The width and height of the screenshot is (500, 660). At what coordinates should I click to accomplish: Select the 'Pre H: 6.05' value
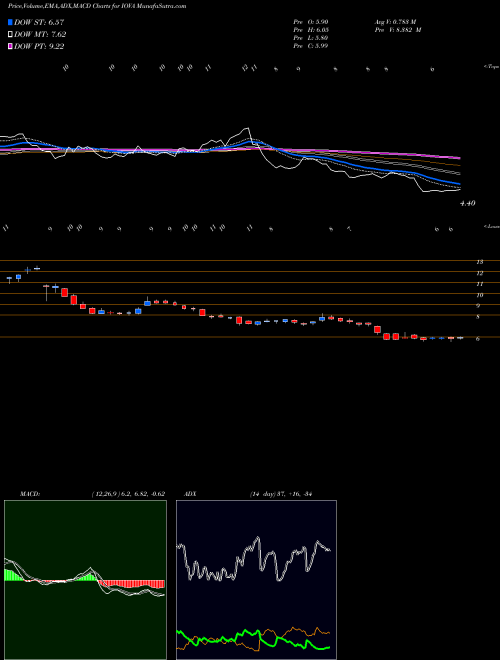click(x=311, y=30)
